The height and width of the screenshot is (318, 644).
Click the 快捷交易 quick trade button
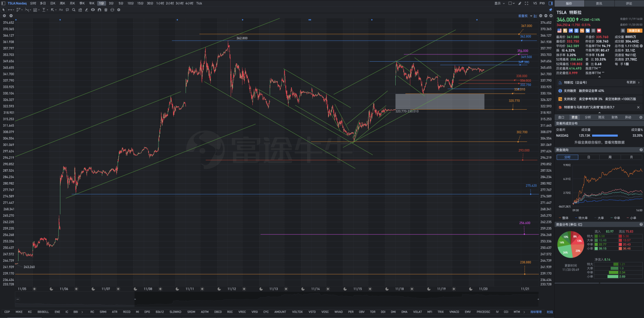(634, 31)
